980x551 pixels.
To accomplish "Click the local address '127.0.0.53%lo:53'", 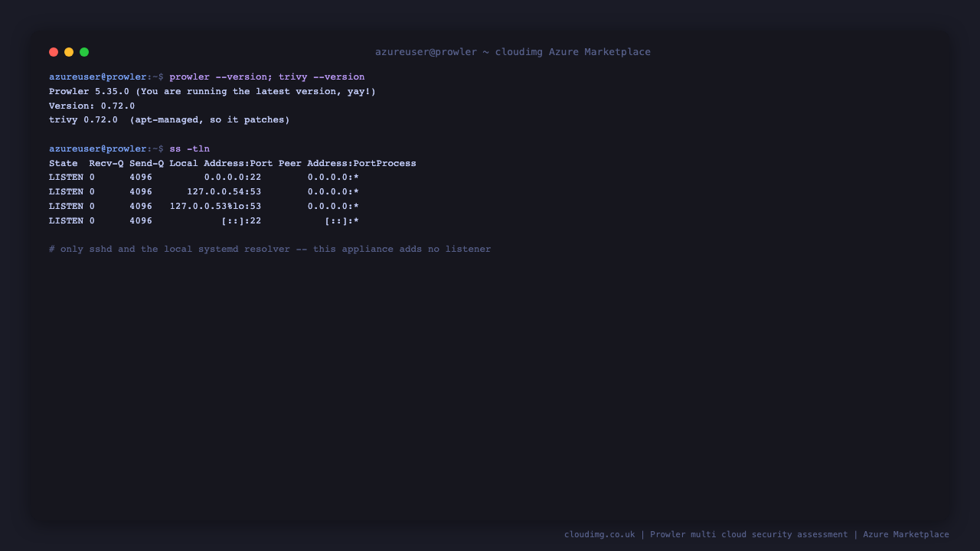I will click(x=216, y=207).
